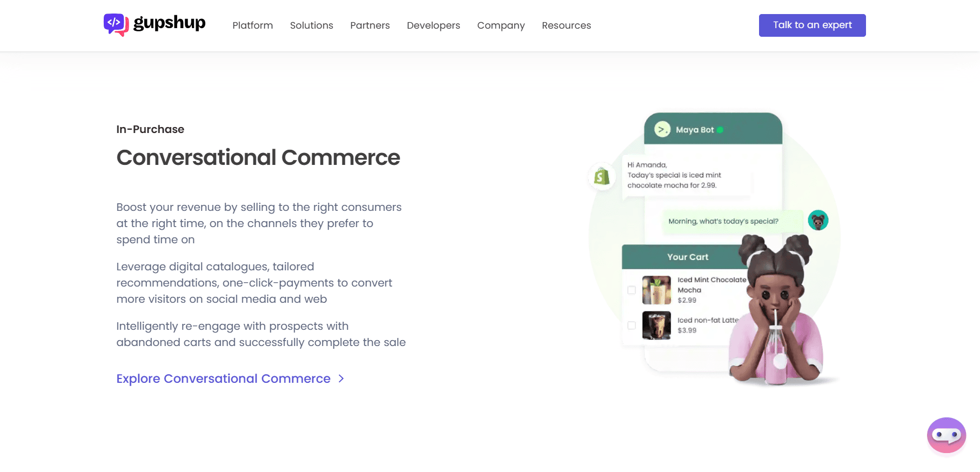The image size is (980, 472).
Task: Click the Maya Bot avatar icon
Action: tap(662, 129)
